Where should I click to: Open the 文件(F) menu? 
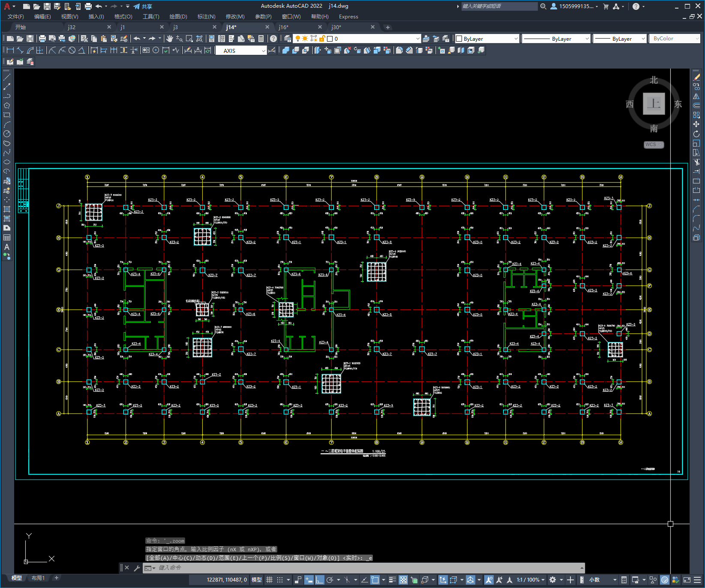[16, 17]
